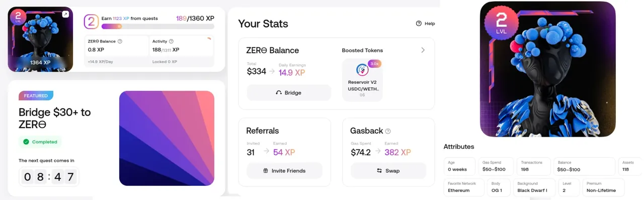This screenshot has height=200, width=644.
Task: Click the colorful featured quest banner image
Action: pos(167,138)
